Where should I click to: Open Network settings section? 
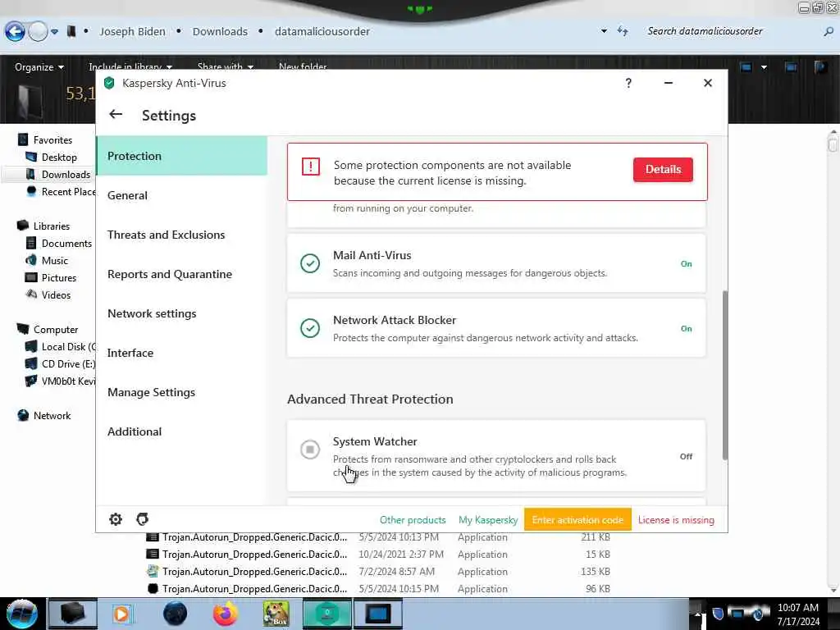tap(181, 313)
